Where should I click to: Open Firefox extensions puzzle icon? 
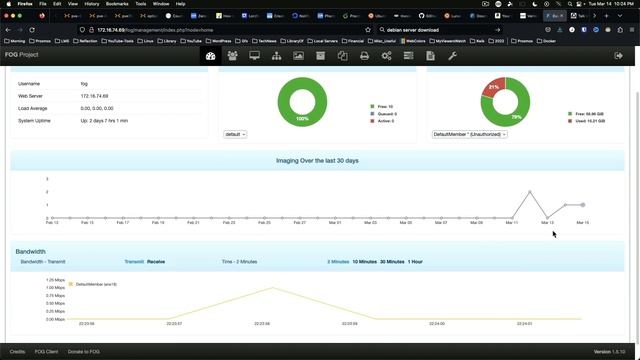620,30
